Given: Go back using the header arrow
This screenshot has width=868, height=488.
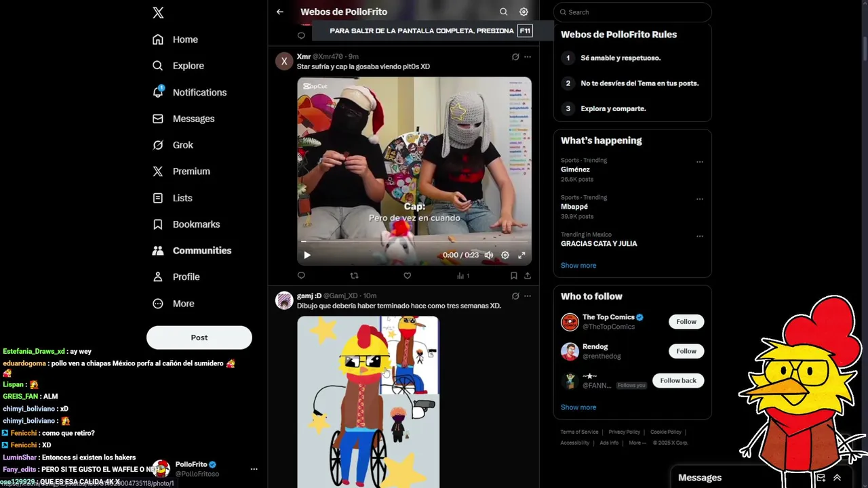Looking at the screenshot, I should tap(280, 12).
